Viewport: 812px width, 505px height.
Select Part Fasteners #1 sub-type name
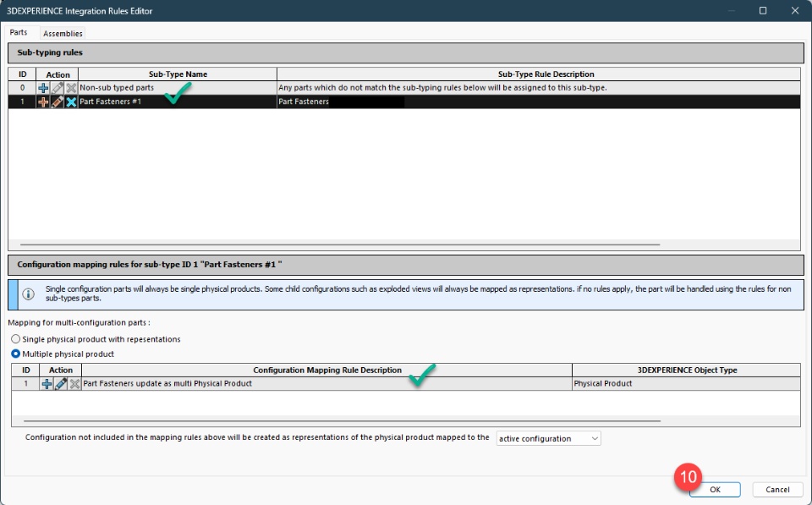click(177, 102)
